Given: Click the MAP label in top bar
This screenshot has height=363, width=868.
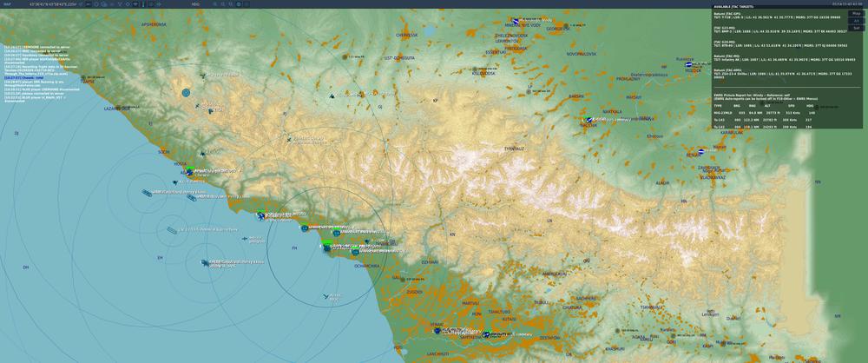Looking at the screenshot, I should (7, 3).
